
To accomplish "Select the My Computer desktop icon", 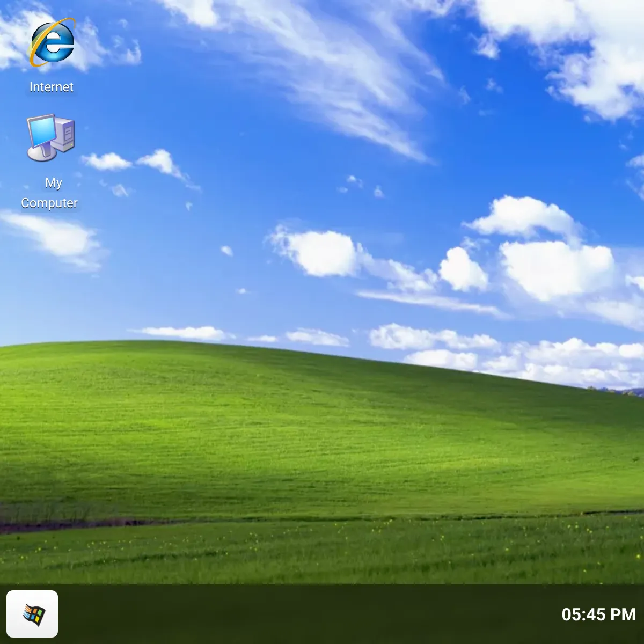I will click(x=50, y=162).
